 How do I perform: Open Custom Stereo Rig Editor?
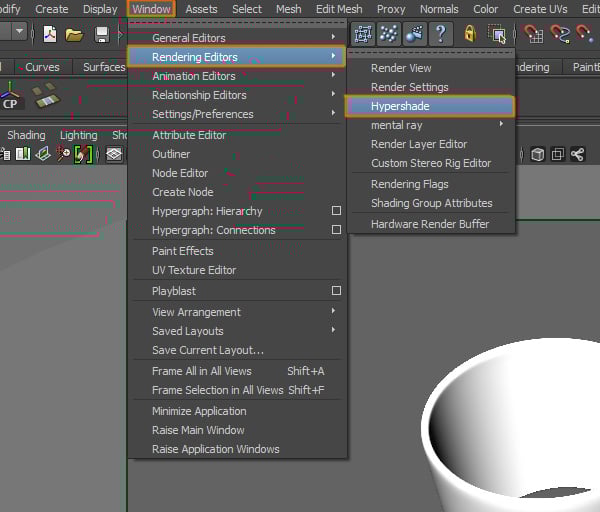click(431, 163)
